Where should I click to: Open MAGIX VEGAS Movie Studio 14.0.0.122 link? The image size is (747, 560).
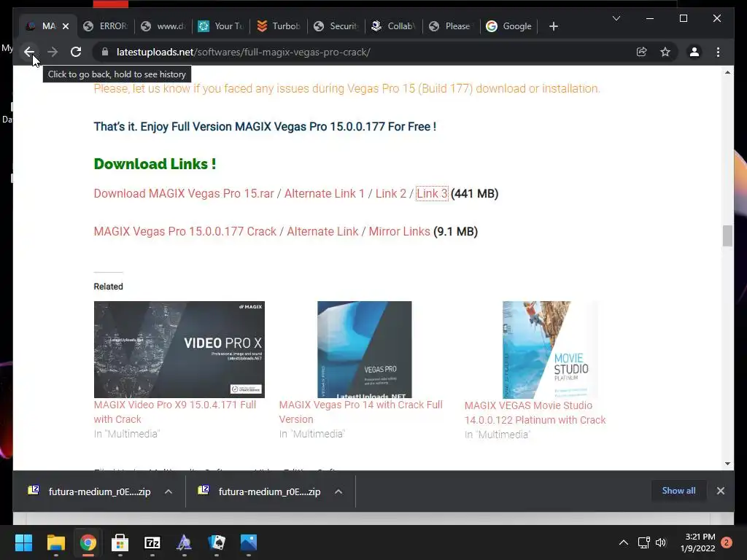[535, 413]
